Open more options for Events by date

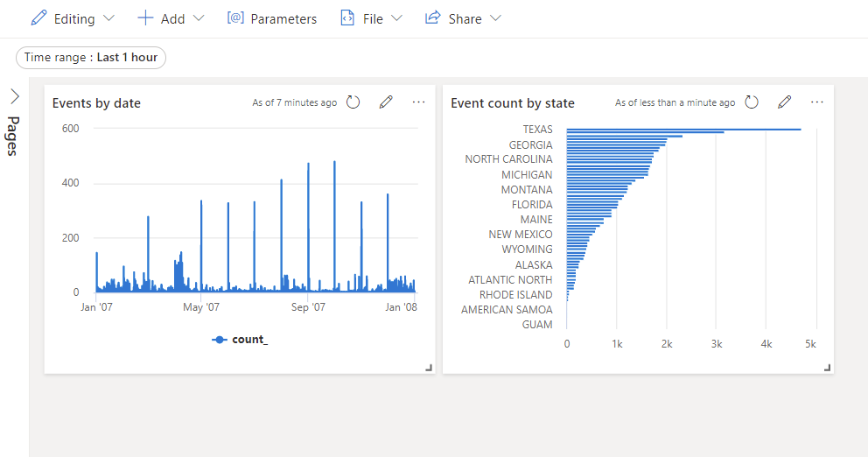pos(418,102)
